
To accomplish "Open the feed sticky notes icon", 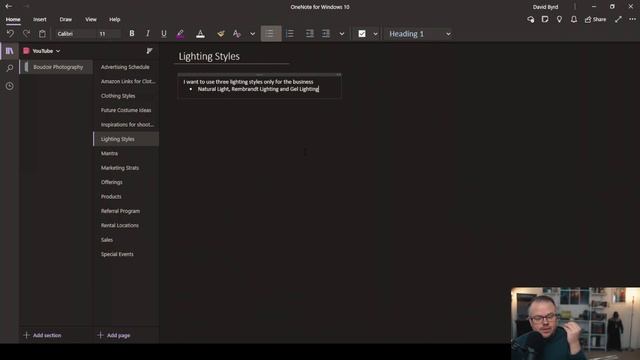I will pyautogui.click(x=544, y=19).
